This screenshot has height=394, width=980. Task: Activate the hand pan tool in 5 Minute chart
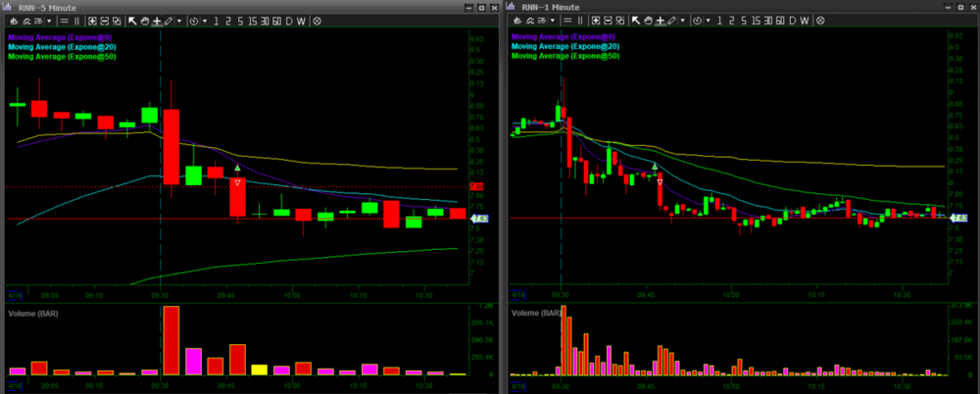pyautogui.click(x=144, y=21)
